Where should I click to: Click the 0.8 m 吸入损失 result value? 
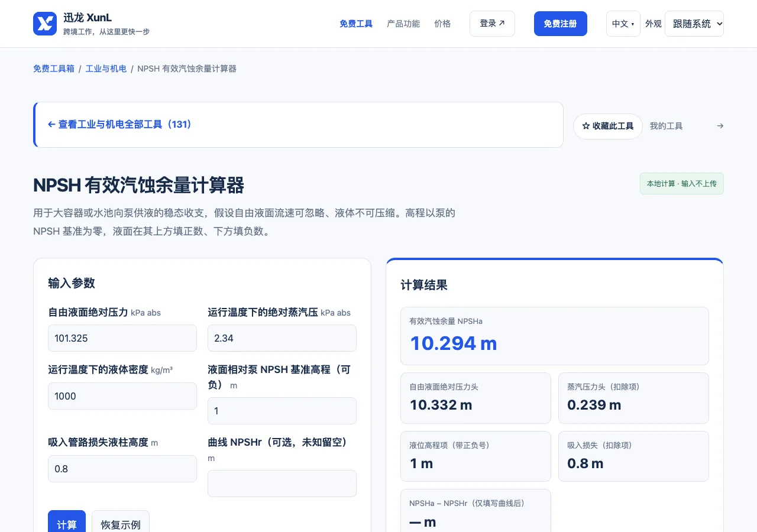point(585,463)
